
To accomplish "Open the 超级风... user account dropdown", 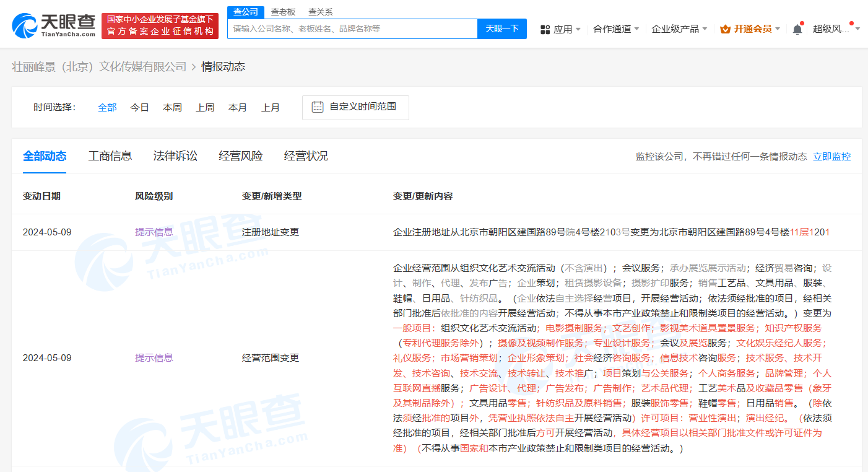I will click(836, 28).
